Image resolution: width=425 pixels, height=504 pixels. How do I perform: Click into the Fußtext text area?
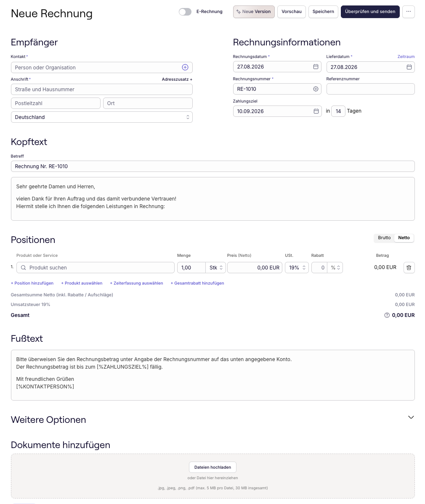(x=212, y=375)
